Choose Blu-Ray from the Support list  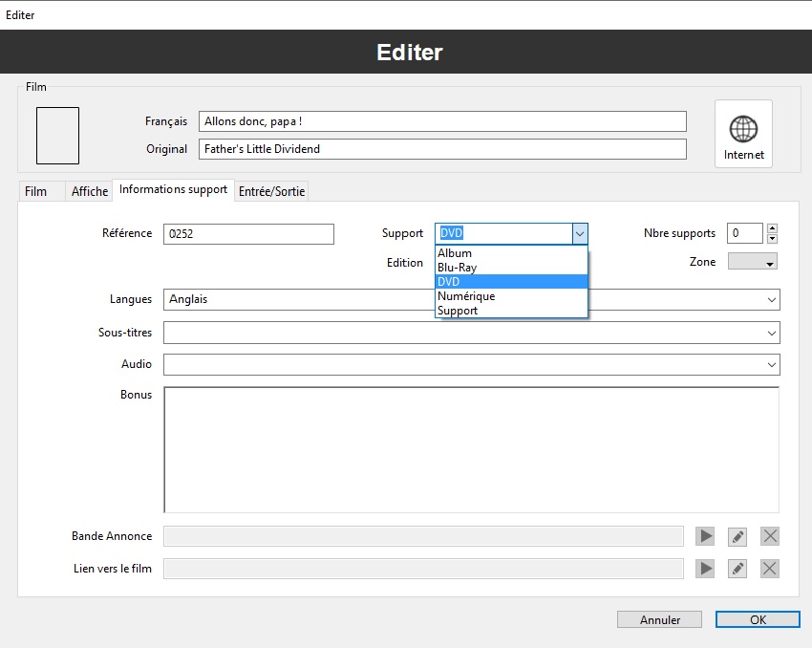(458, 268)
